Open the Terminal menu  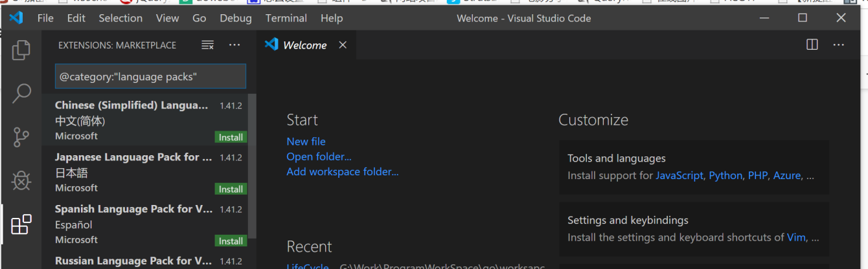coord(286,18)
